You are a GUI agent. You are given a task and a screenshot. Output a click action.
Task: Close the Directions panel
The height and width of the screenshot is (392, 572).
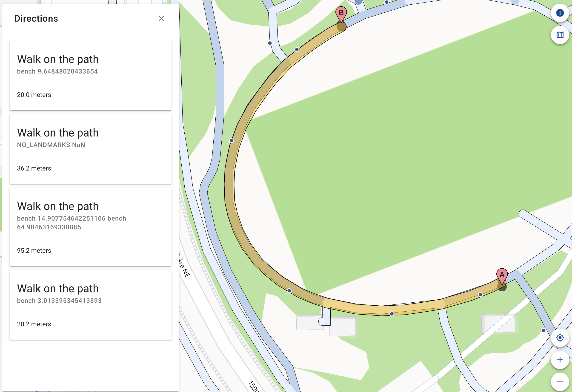(x=161, y=18)
